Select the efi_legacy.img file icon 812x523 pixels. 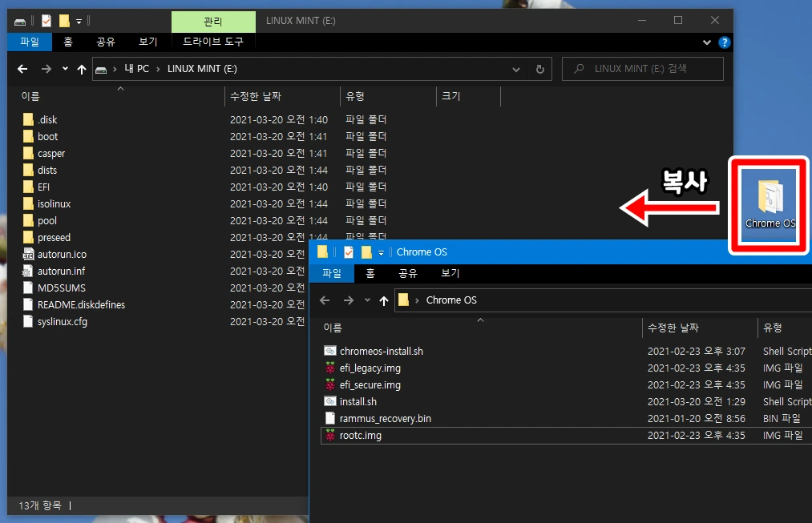point(330,368)
